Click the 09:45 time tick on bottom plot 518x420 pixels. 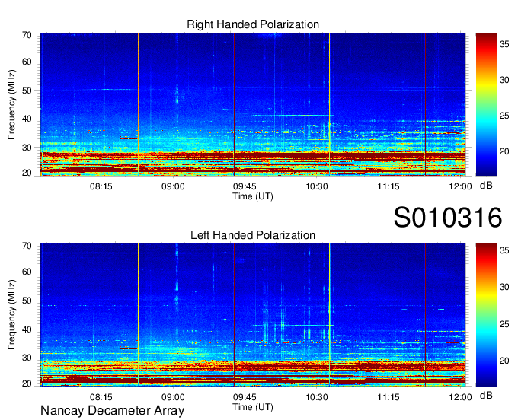(245, 397)
